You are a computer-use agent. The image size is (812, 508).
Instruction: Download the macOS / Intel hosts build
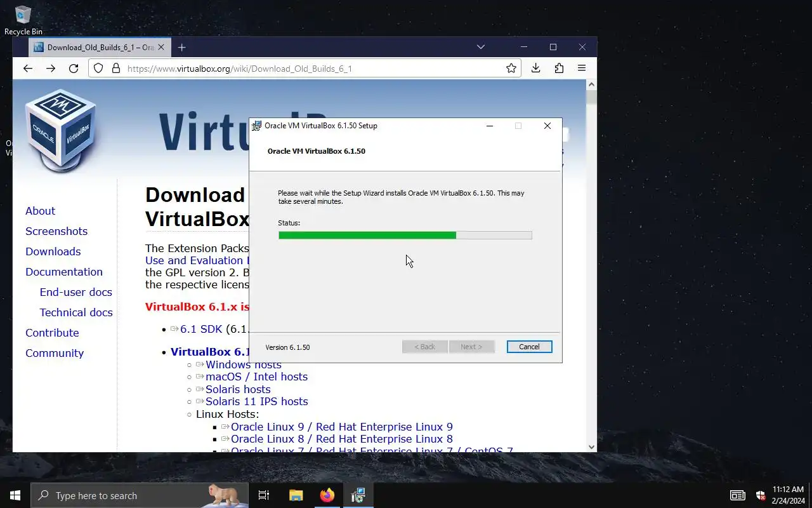point(256,377)
